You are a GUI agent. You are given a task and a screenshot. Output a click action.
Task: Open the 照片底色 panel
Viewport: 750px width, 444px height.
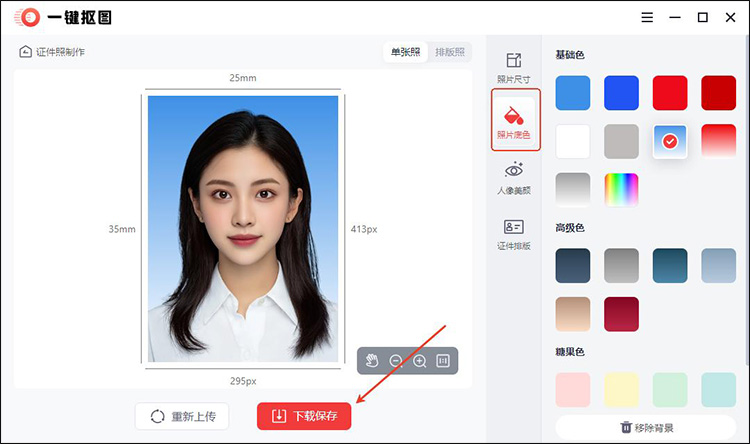[515, 120]
